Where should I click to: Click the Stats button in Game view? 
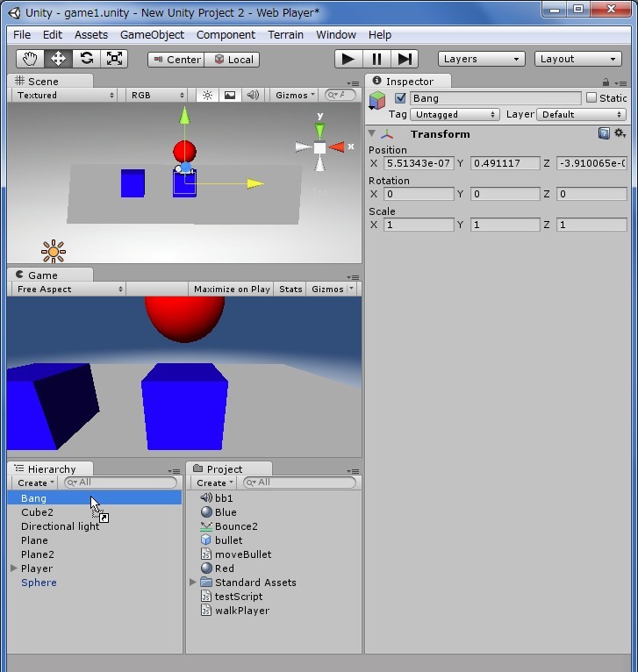pyautogui.click(x=290, y=289)
